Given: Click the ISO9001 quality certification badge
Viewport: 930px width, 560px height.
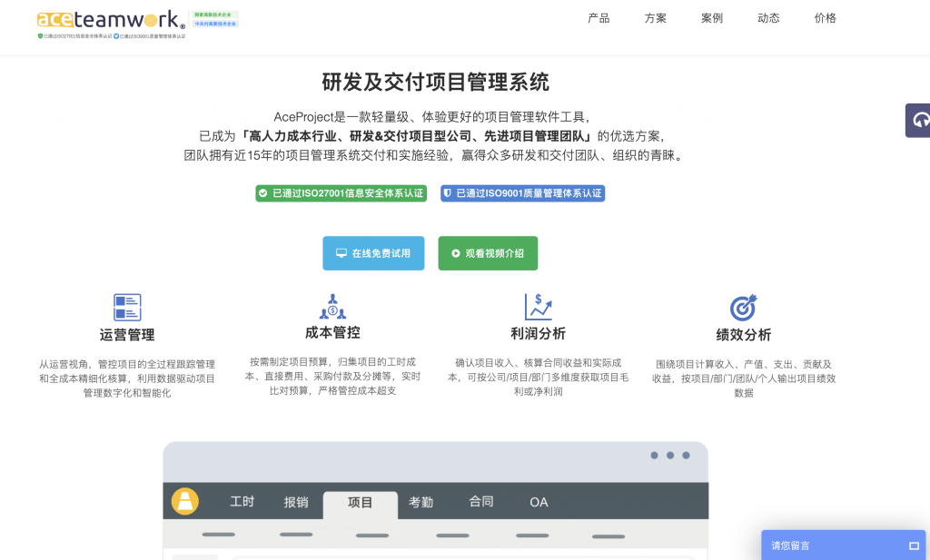Looking at the screenshot, I should pyautogui.click(x=522, y=193).
